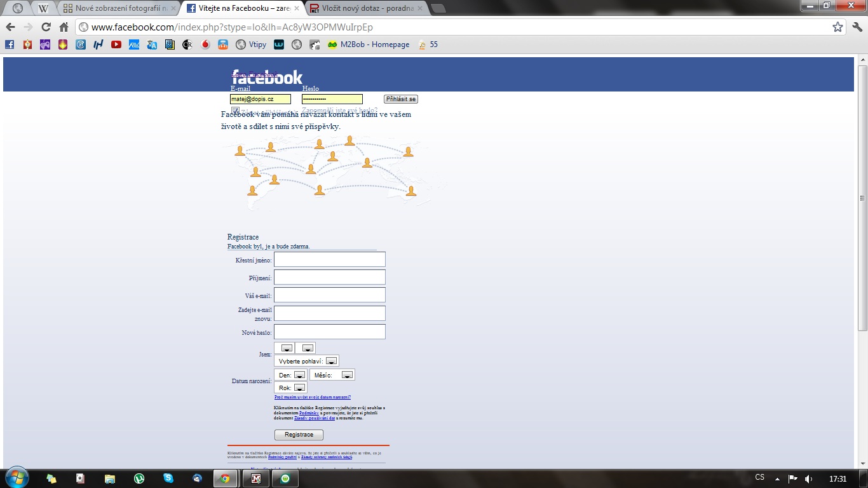This screenshot has width=868, height=488.
Task: Select the Vítejte na Facebooku tab
Action: tap(241, 9)
